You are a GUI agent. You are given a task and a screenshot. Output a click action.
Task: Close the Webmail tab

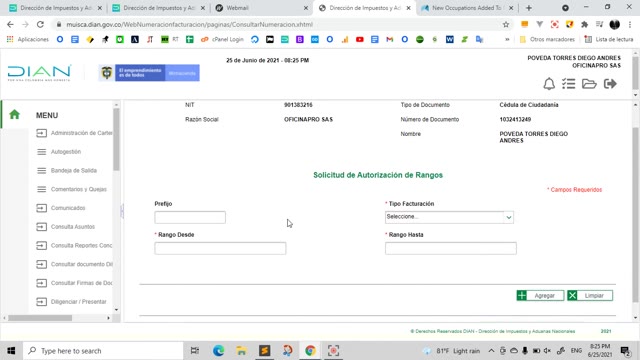tap(306, 8)
